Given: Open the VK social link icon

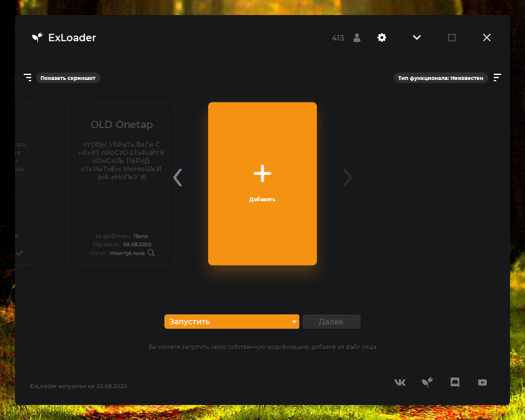Looking at the screenshot, I should [400, 382].
